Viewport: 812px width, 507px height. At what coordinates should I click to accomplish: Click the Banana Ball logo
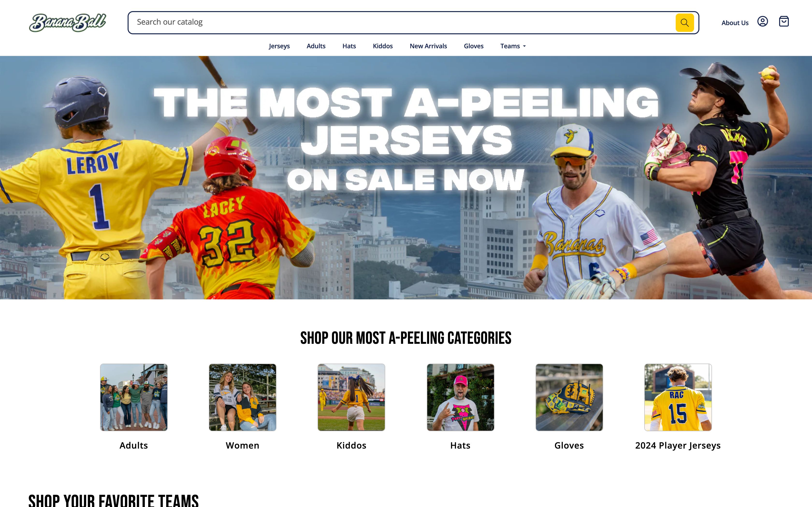tap(68, 22)
